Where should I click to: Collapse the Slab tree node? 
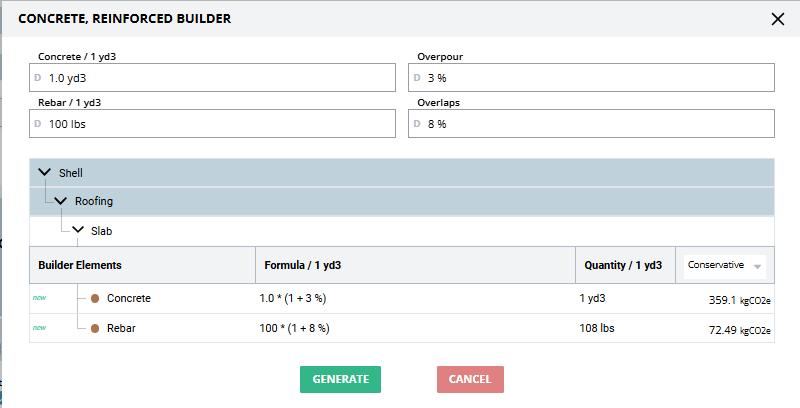pos(78,231)
